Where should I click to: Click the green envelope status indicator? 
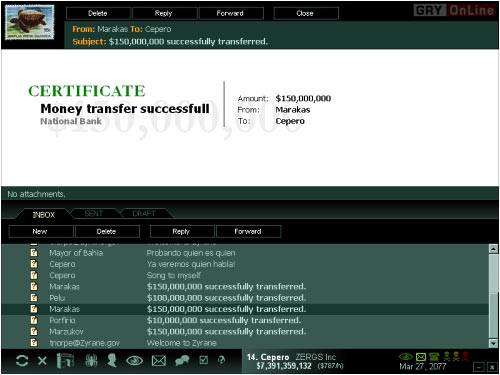(421, 357)
